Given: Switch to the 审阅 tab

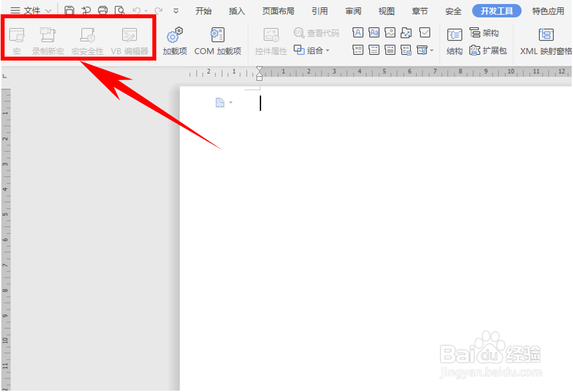Looking at the screenshot, I should pyautogui.click(x=353, y=11).
